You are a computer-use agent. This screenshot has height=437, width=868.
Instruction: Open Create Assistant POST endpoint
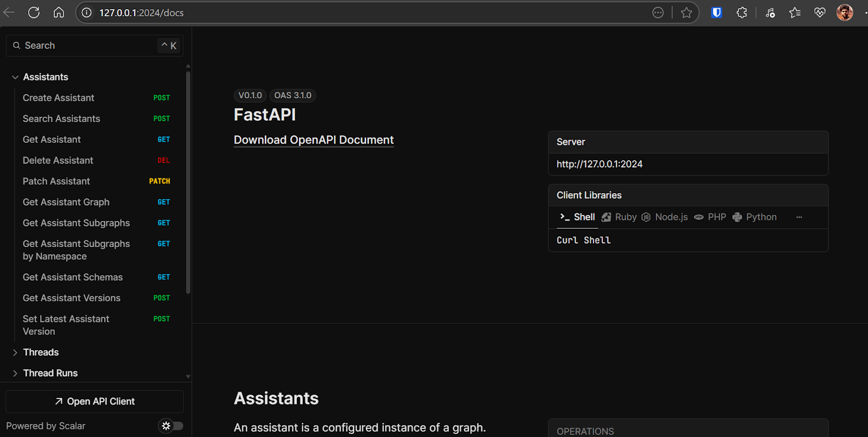tap(97, 98)
